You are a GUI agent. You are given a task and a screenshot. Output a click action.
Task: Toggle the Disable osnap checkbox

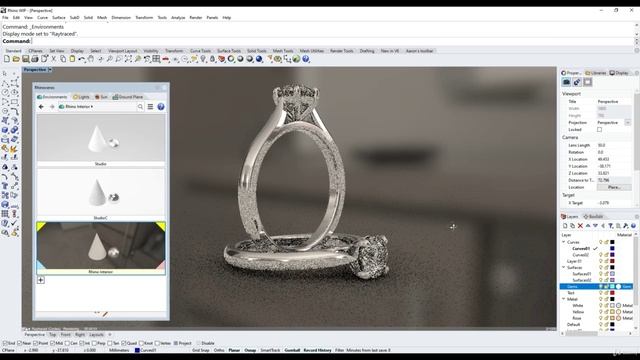[x=199, y=343]
